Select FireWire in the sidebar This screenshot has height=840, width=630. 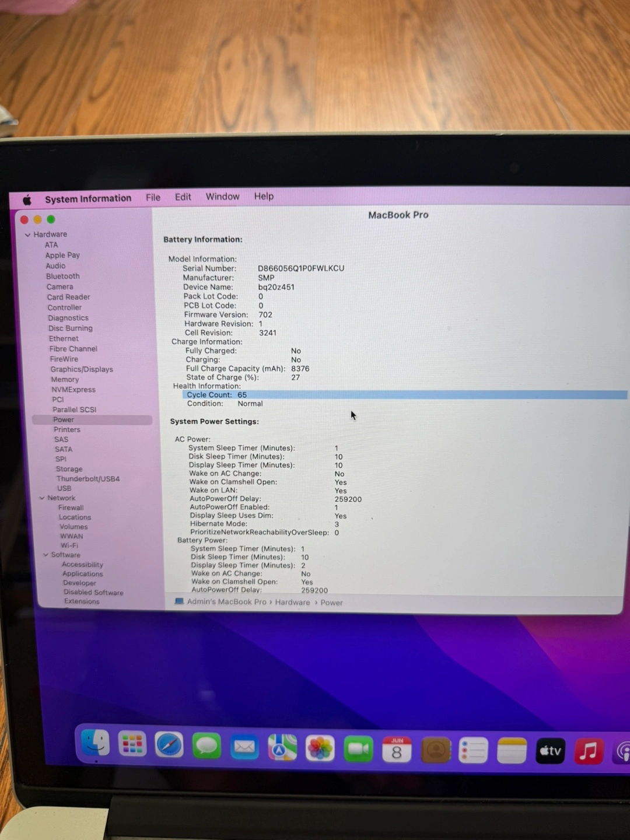click(64, 359)
